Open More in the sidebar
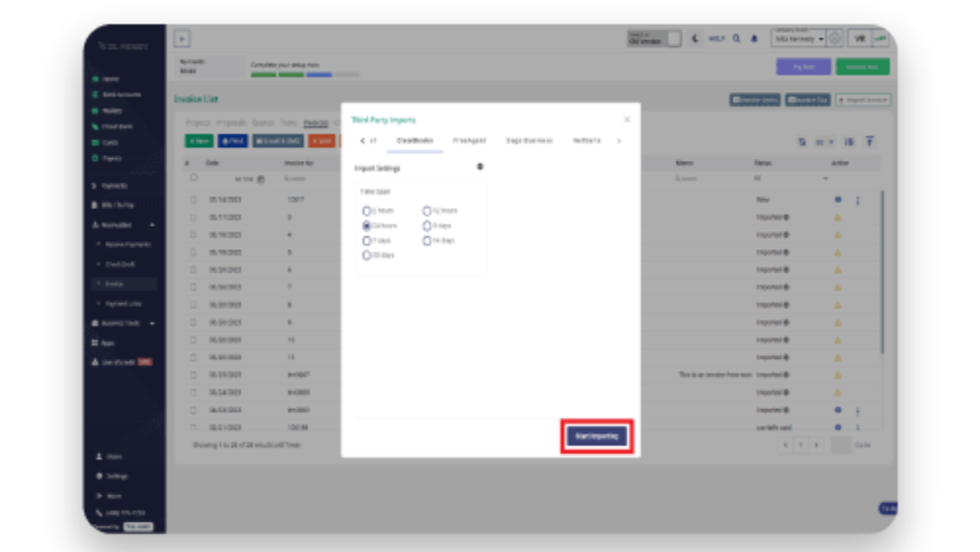 click(x=109, y=496)
